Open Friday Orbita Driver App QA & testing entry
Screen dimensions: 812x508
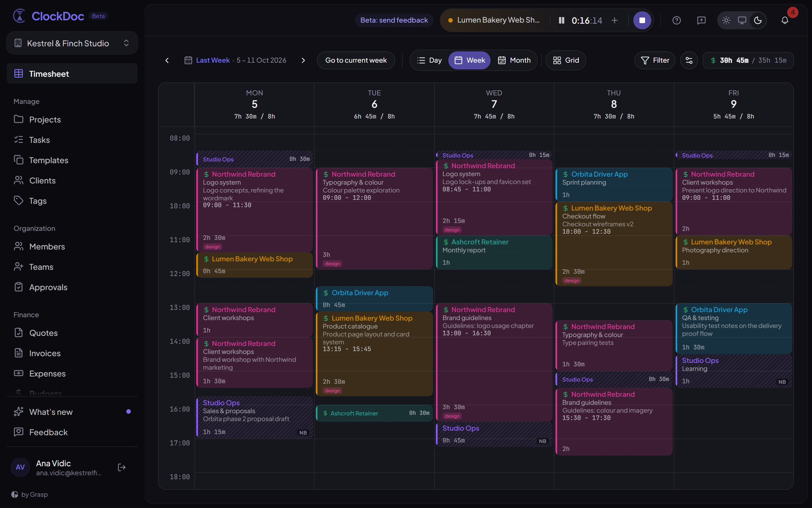734,329
